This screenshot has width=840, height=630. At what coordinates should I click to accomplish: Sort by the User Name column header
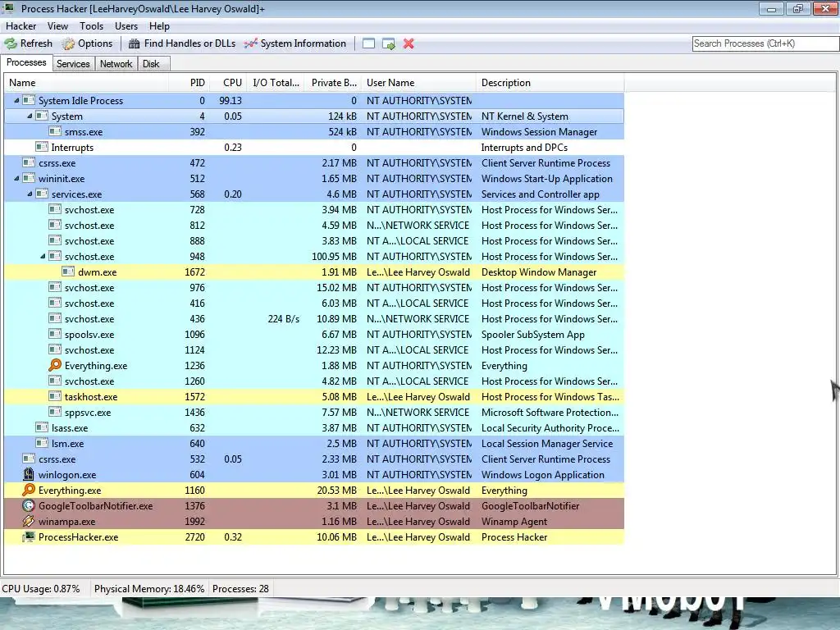[419, 83]
